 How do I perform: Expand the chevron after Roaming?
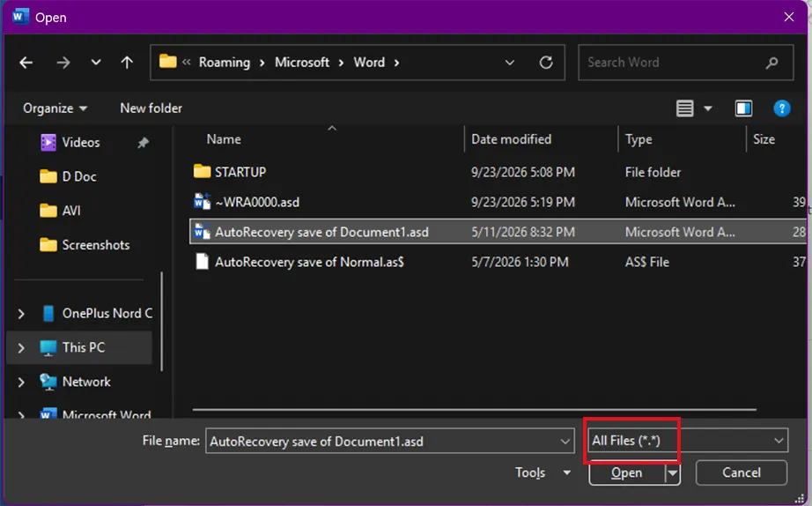coord(262,63)
